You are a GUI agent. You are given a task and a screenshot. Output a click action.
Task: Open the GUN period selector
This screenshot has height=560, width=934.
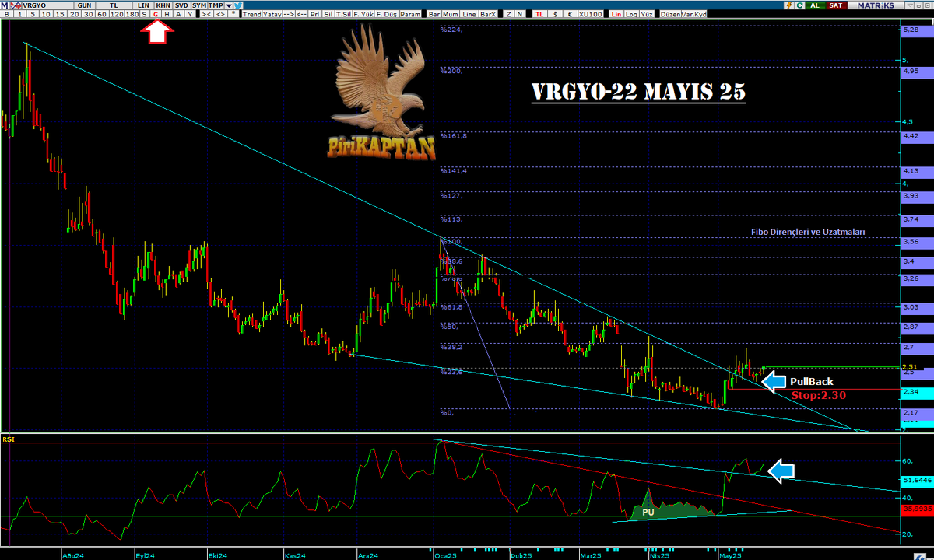(x=84, y=5)
